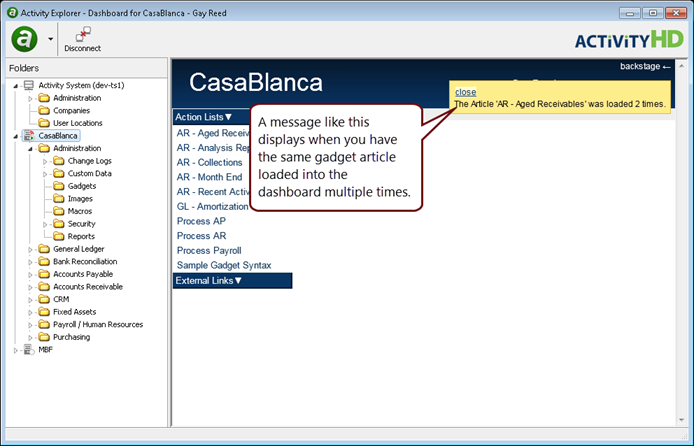Open the Process AR link
Screen dimensions: 694x446
coord(201,236)
